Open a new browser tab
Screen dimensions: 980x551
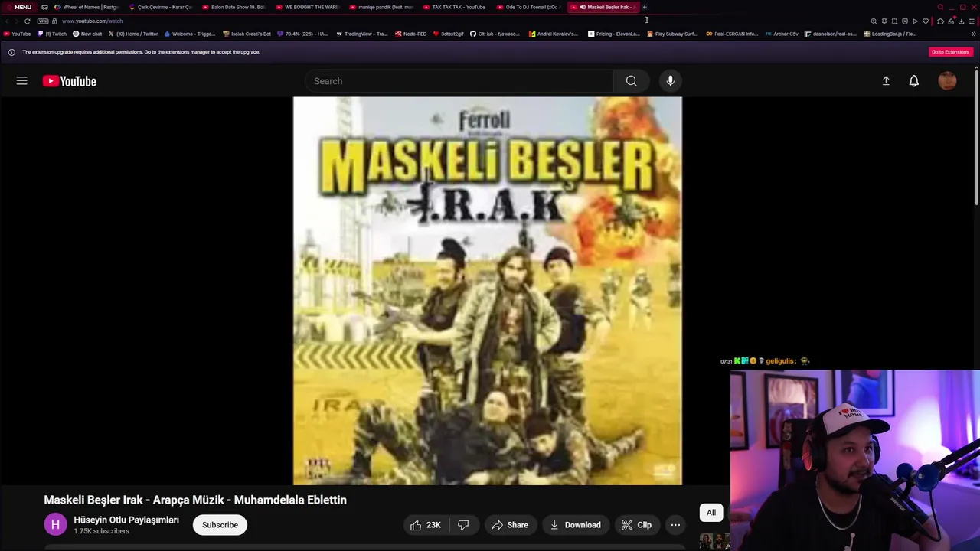[645, 7]
